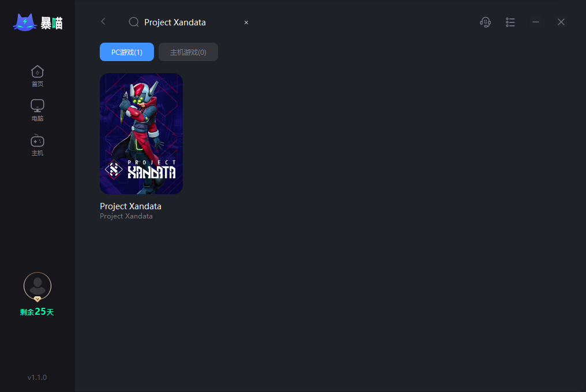The image size is (586, 392).
Task: Click the magnifier search icon
Action: coord(134,22)
